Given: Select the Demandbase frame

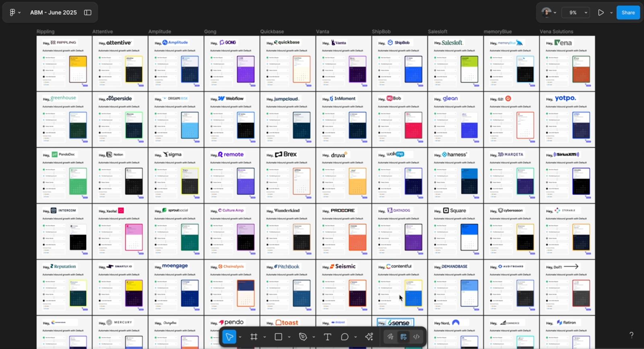Looking at the screenshot, I should [x=456, y=287].
